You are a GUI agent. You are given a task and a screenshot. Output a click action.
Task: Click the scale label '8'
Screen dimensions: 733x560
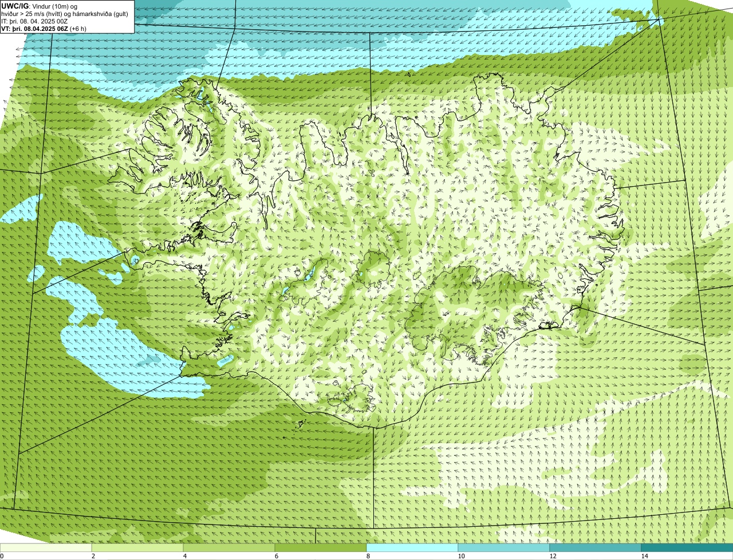coord(368,556)
